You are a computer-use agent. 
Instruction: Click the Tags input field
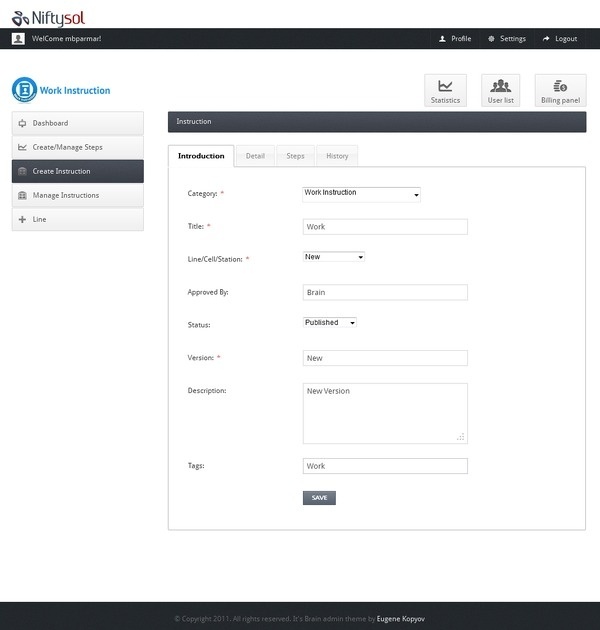point(385,466)
